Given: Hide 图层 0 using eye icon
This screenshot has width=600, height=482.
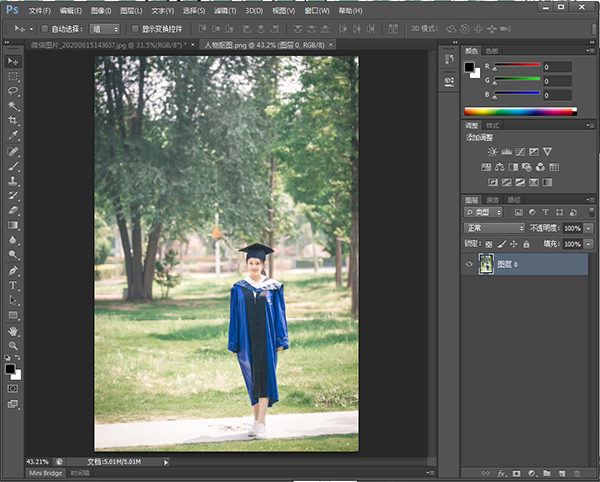Looking at the screenshot, I should (x=470, y=264).
